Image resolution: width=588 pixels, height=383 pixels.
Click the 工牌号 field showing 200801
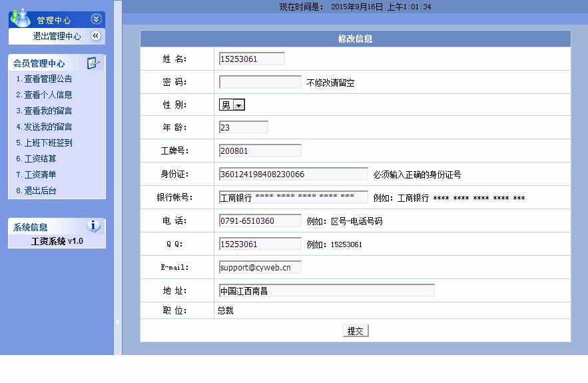260,151
